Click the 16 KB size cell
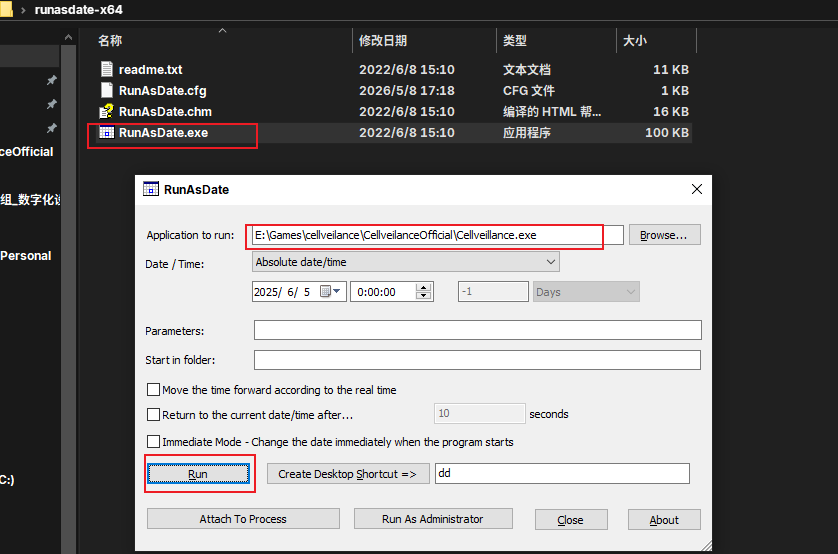 tap(671, 112)
